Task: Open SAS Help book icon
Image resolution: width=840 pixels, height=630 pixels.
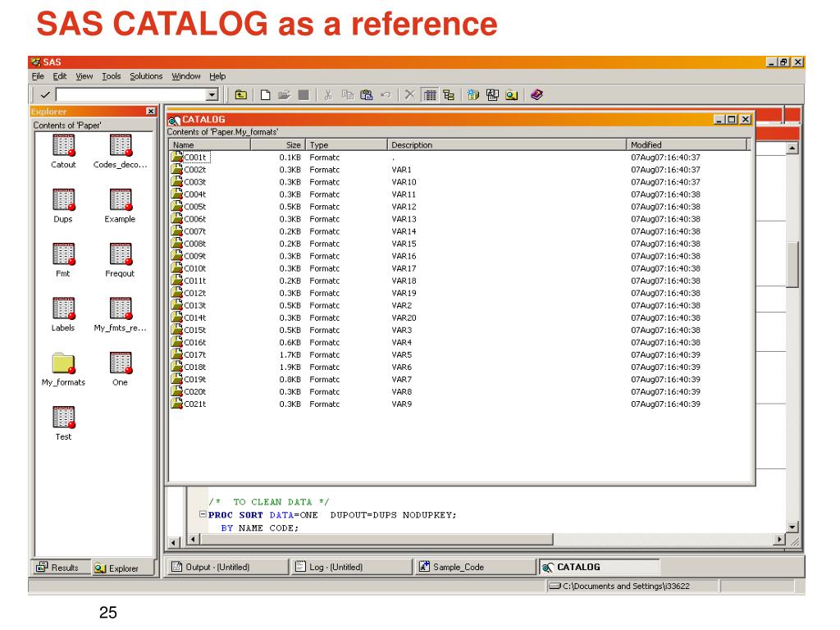Action: pos(536,95)
